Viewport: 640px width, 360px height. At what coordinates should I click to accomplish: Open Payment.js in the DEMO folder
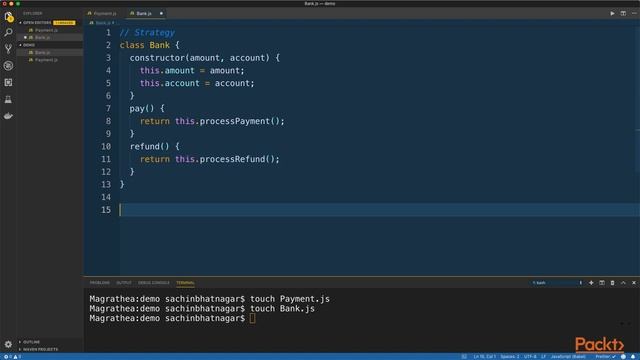pyautogui.click(x=46, y=60)
